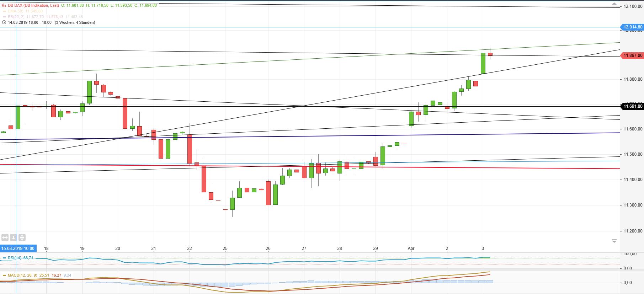This screenshot has height=294, width=644.
Task: Click the date range 14.03.2019 18:00 - 10:00
Action: click(x=30, y=22)
